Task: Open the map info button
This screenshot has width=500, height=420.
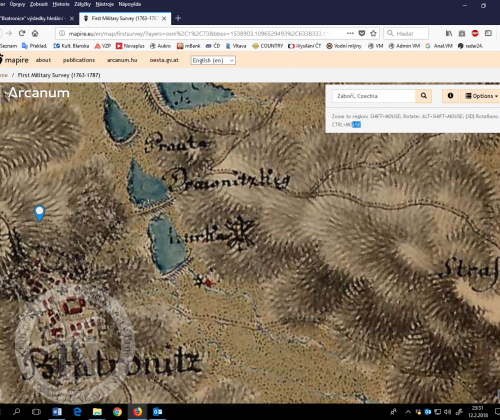Action: (450, 96)
